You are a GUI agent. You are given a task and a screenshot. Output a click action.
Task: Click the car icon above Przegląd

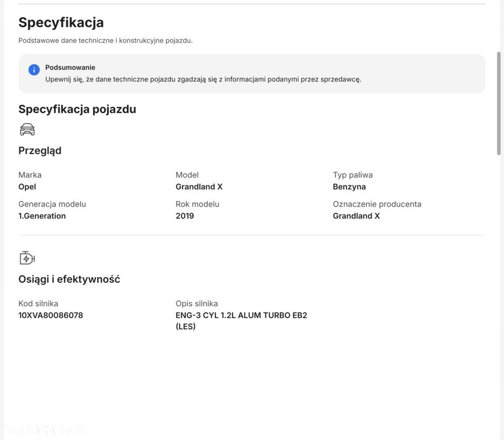(27, 129)
